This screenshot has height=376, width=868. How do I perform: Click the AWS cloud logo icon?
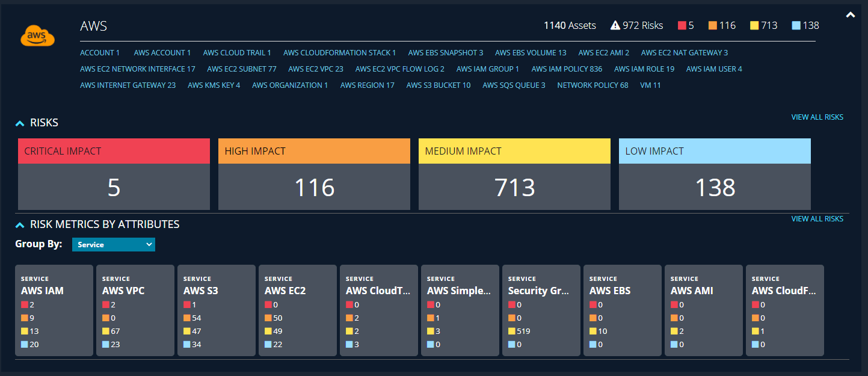click(x=37, y=37)
